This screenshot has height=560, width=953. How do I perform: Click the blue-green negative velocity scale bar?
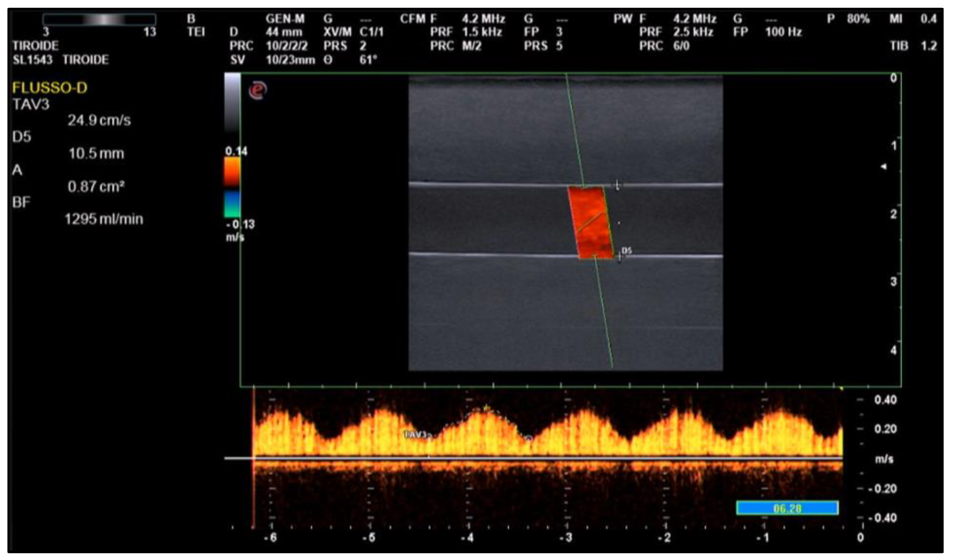pyautogui.click(x=232, y=204)
